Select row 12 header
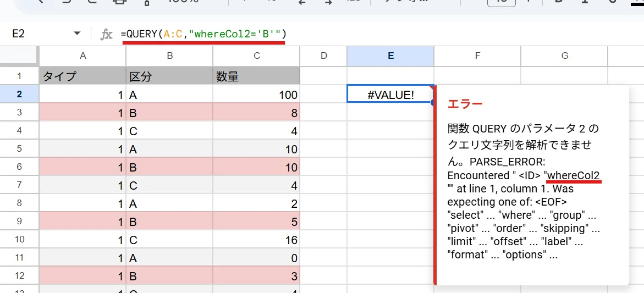Viewport: 644px width, 293px height. 19,276
